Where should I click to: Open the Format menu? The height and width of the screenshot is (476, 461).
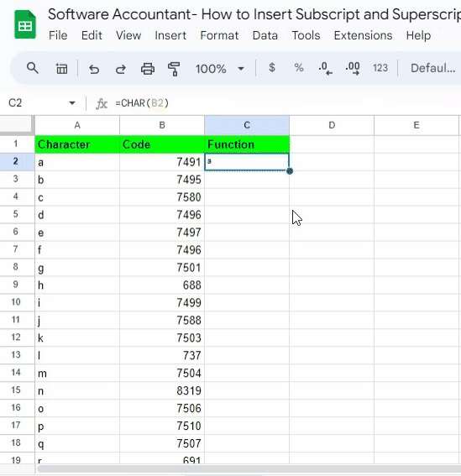coord(219,35)
